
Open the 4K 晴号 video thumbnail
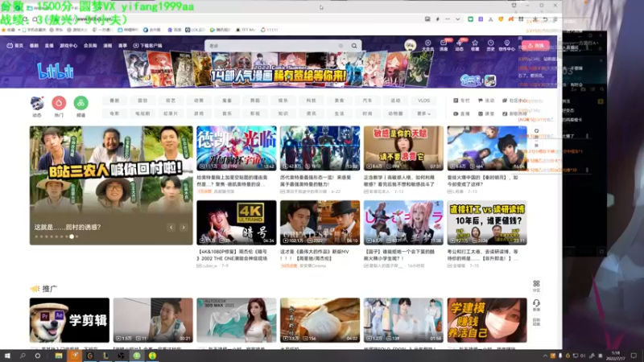237,223
